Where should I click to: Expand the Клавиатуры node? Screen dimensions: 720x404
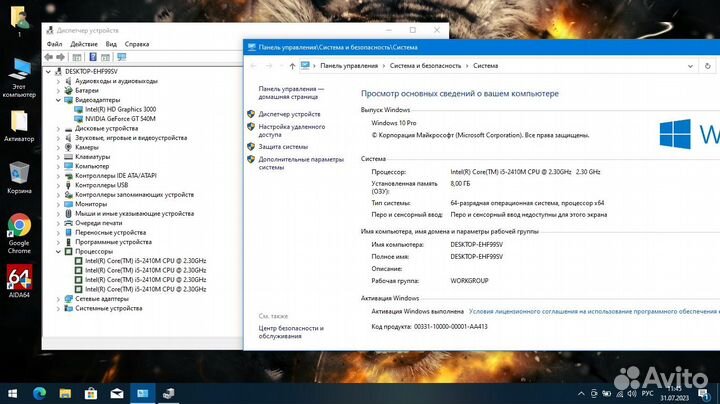point(58,157)
